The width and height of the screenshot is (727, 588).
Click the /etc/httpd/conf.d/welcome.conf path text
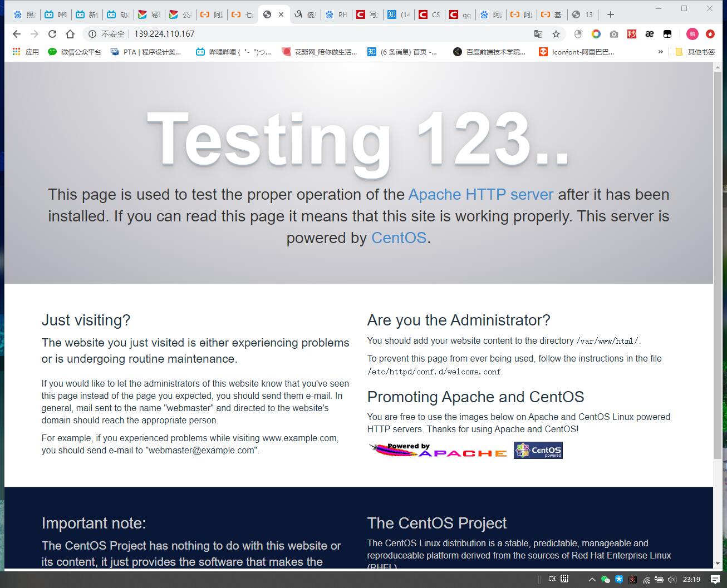435,372
